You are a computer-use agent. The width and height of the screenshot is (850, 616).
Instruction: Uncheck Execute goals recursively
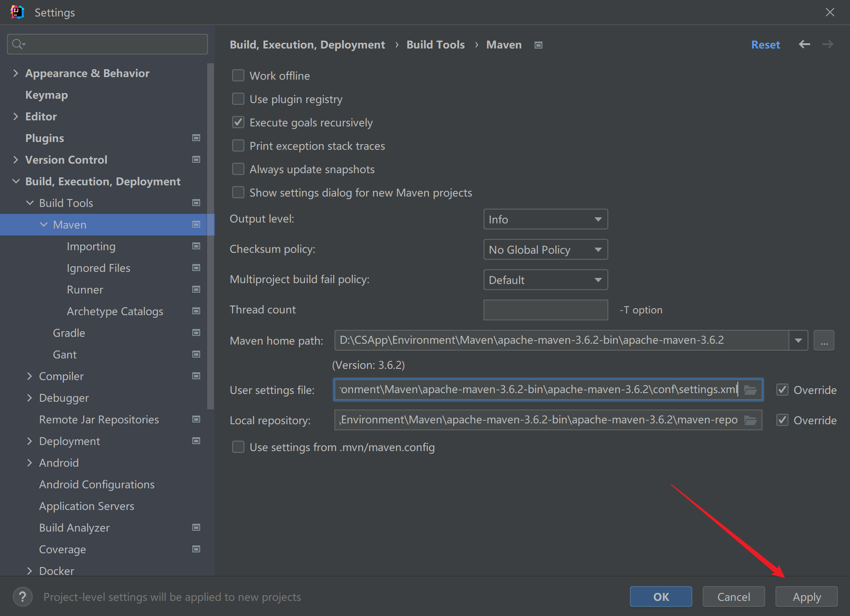(238, 123)
